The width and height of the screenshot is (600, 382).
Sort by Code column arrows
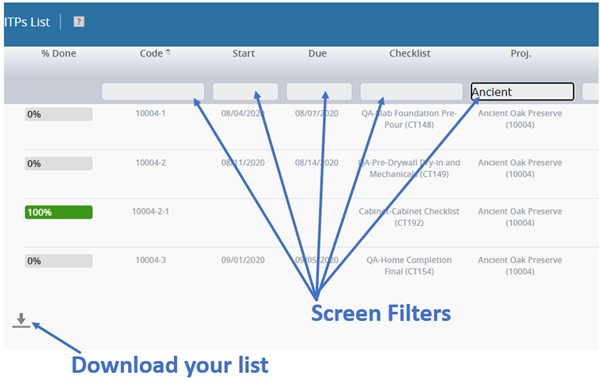tap(168, 52)
